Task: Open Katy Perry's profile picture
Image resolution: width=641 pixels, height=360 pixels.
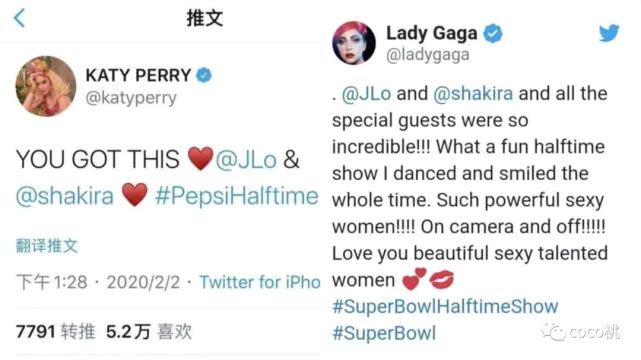Action: (46, 86)
